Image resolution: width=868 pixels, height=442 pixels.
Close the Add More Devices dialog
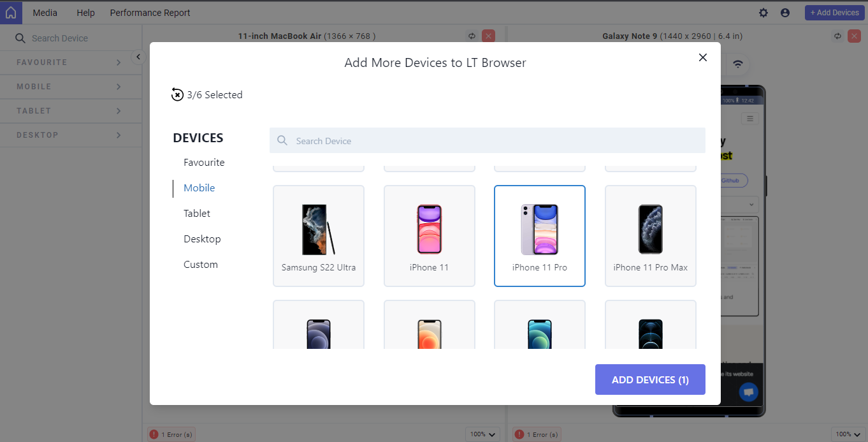(703, 57)
